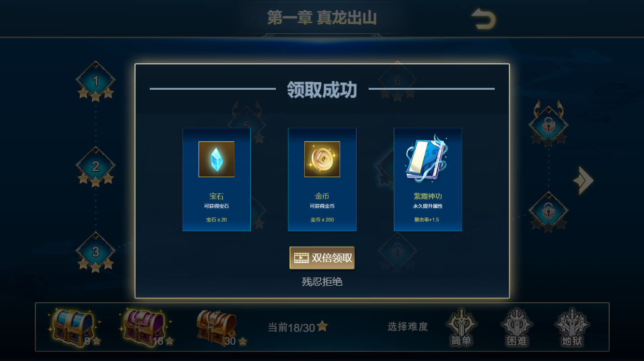
Task: Choose 简单 easy difficulty
Action: (461, 328)
